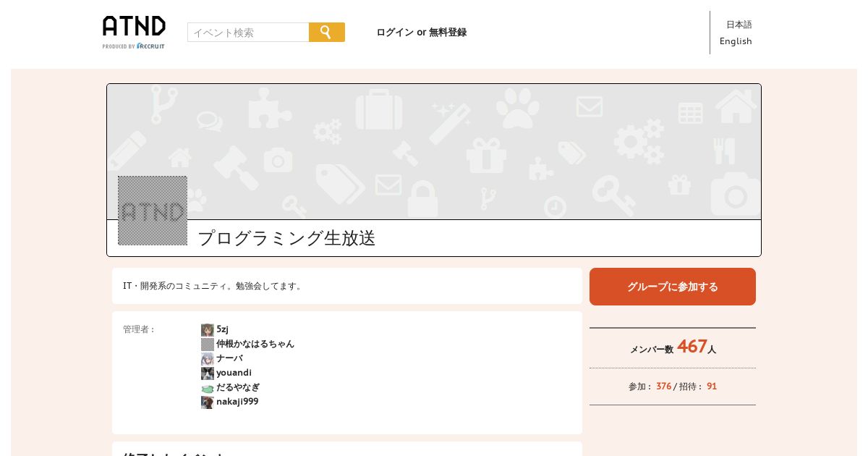This screenshot has height=456, width=868.
Task: Open administrator name nakaji999
Action: tap(237, 402)
